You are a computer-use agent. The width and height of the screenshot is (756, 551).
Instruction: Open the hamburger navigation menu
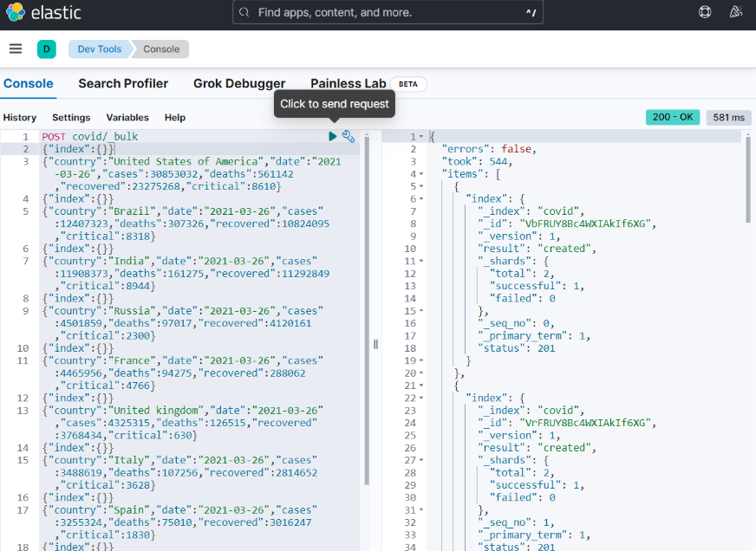[16, 49]
